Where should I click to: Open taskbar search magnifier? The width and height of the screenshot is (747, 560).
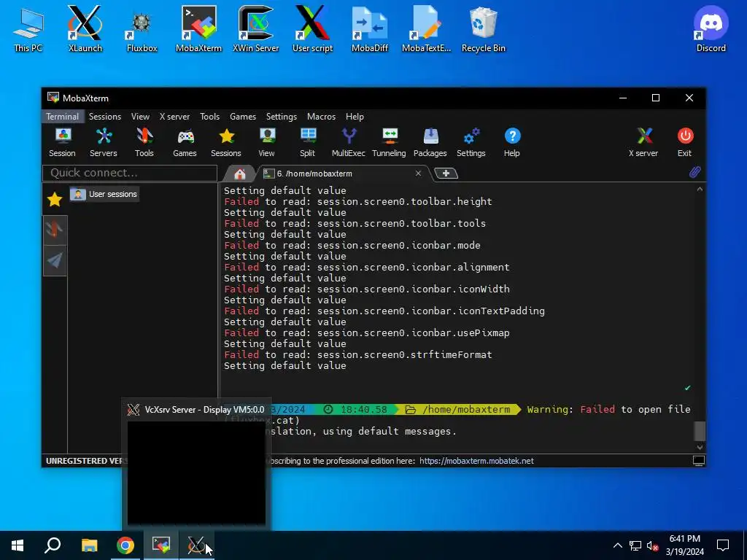pyautogui.click(x=53, y=545)
